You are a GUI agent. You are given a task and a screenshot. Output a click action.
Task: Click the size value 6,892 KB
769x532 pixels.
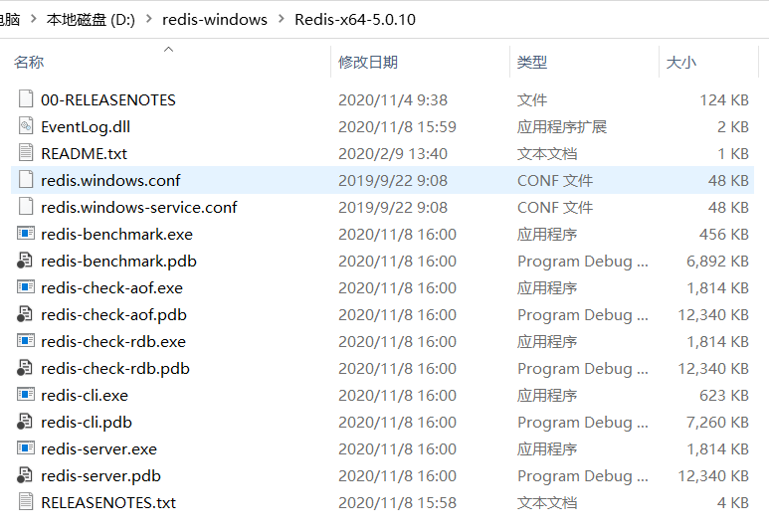[x=717, y=261]
